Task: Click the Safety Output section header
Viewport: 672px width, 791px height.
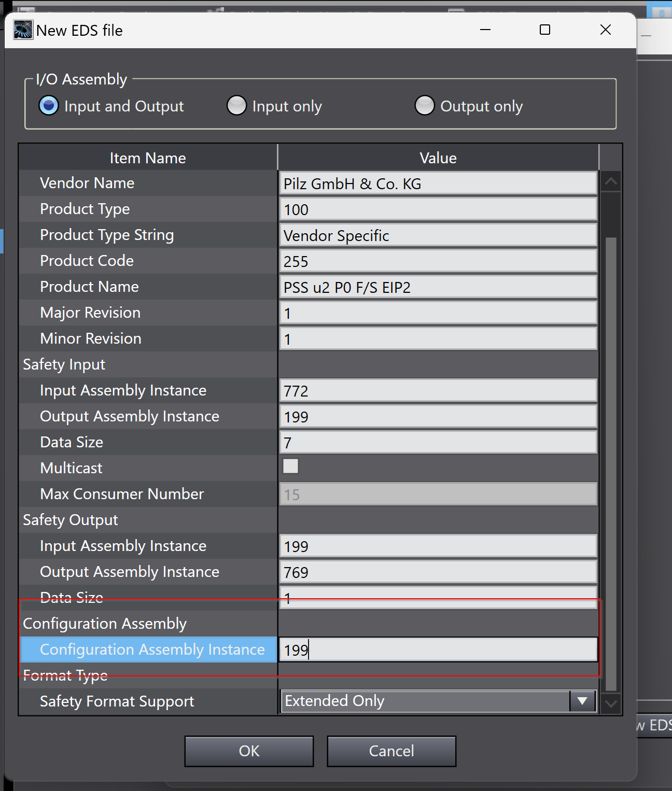Action: pos(71,520)
